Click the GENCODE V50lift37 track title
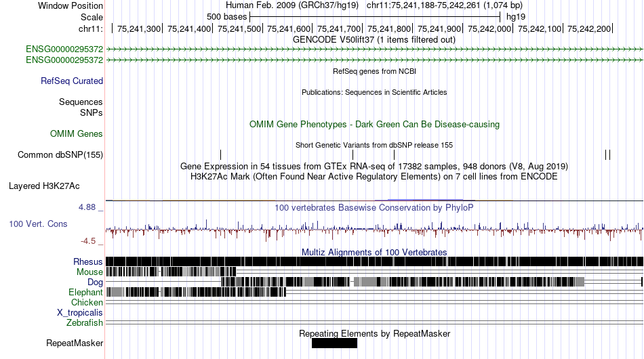The image size is (644, 359). [x=374, y=40]
